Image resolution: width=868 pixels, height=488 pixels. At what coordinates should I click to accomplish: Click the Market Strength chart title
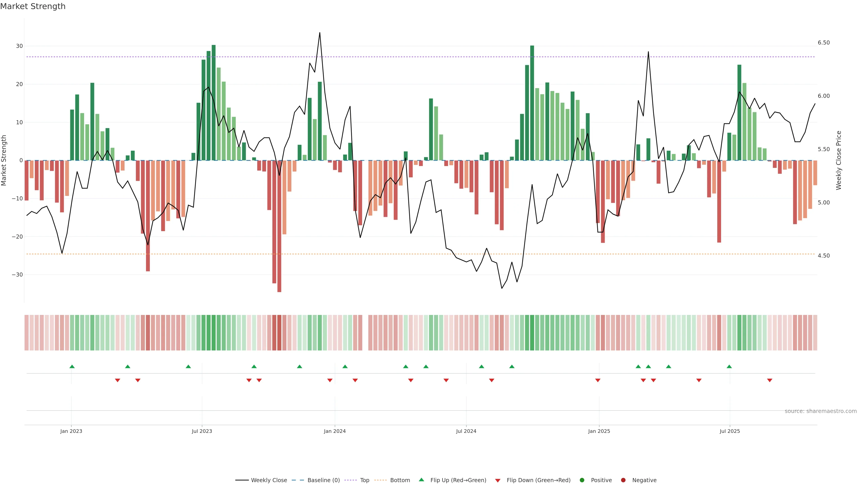coord(33,6)
